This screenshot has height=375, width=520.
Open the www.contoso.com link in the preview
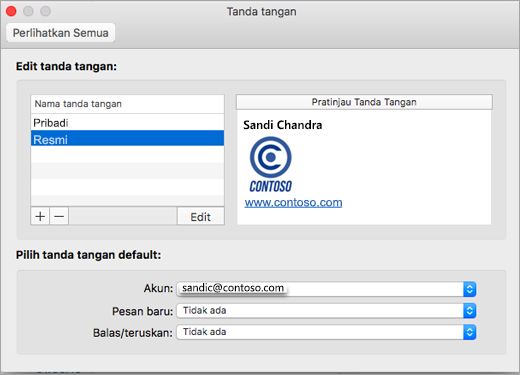pos(293,202)
